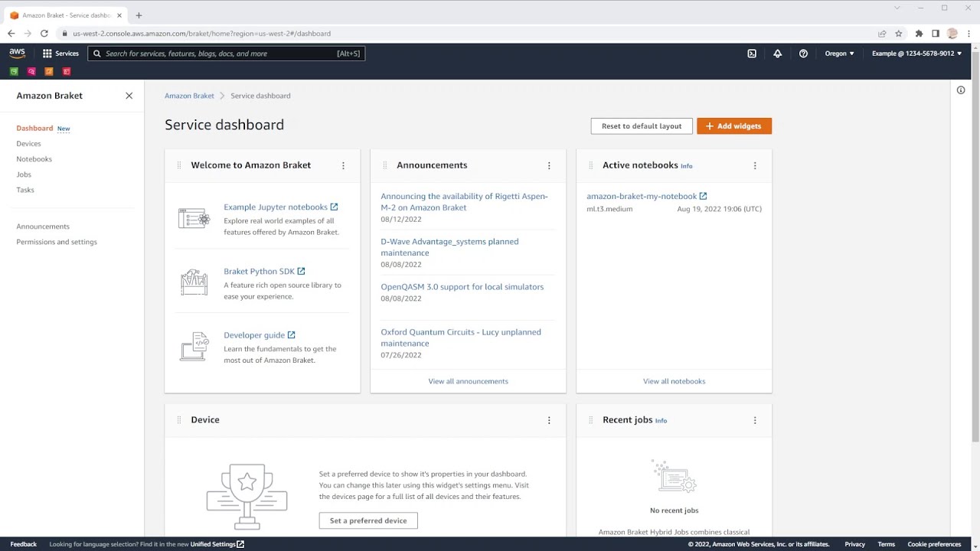This screenshot has width=980, height=551.
Task: Click Info next to Recent jobs
Action: click(x=661, y=421)
